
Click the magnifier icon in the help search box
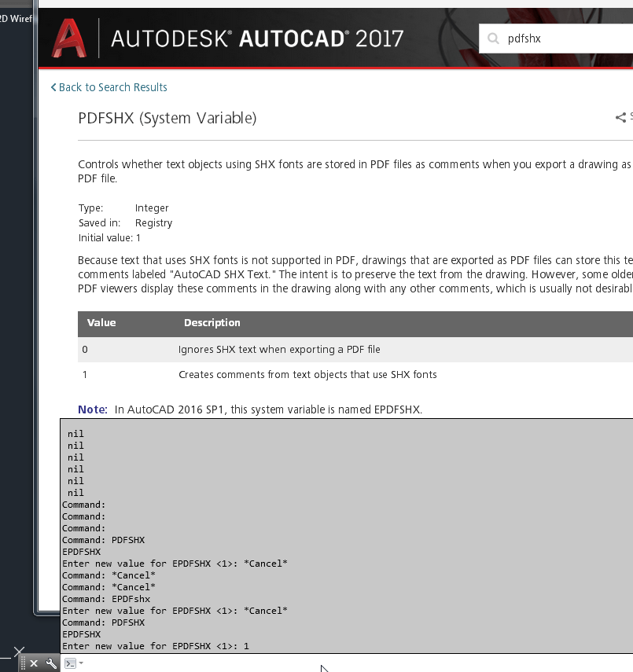tap(493, 39)
